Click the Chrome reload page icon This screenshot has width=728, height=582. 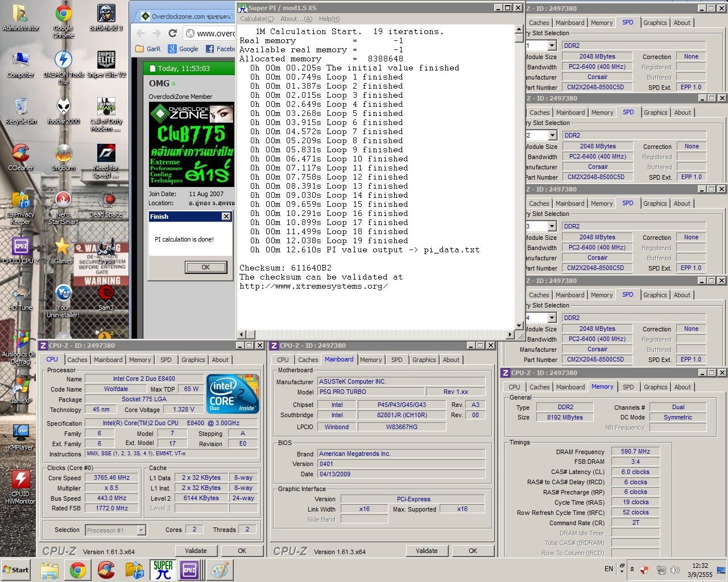[x=173, y=33]
